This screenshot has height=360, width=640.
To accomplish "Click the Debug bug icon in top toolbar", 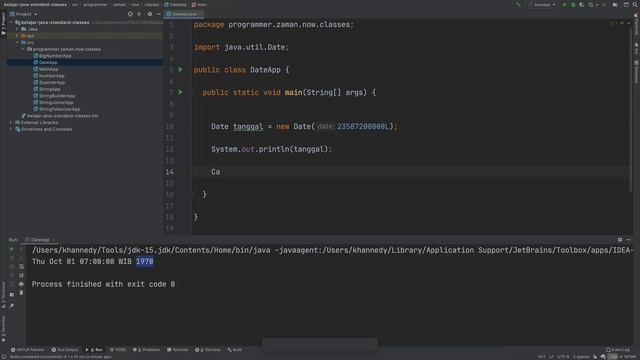I will (573, 5).
